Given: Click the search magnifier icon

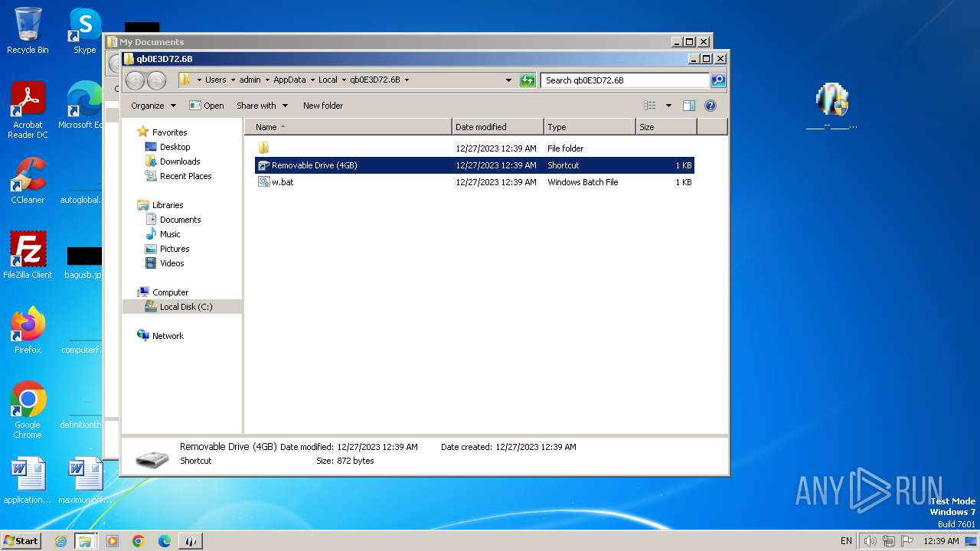Looking at the screenshot, I should coord(718,80).
